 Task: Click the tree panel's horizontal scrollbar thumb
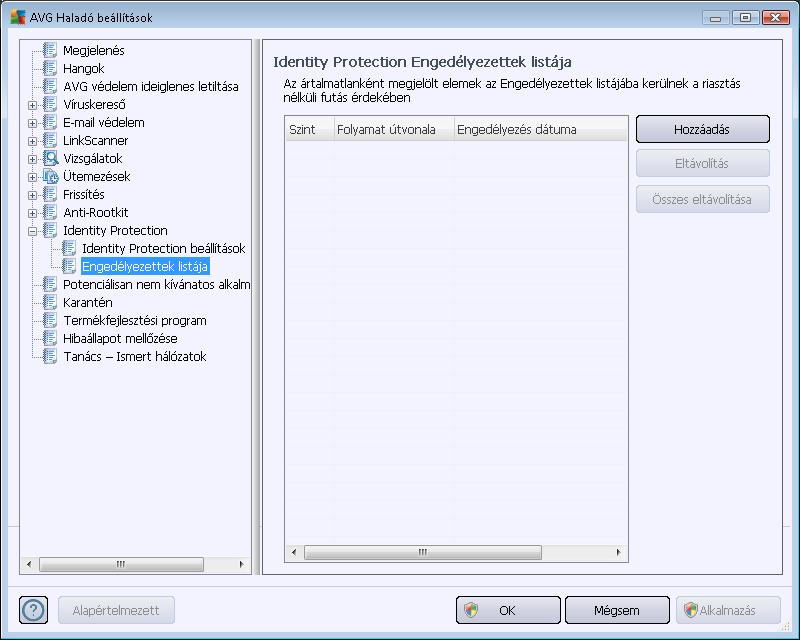pos(121,564)
